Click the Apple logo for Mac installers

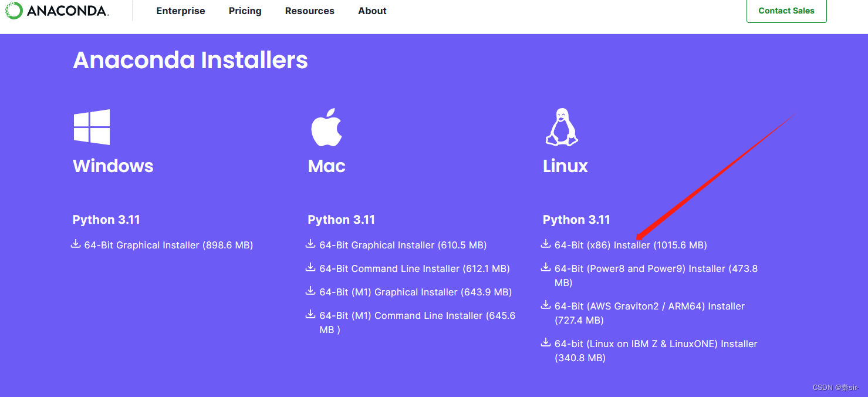(326, 127)
